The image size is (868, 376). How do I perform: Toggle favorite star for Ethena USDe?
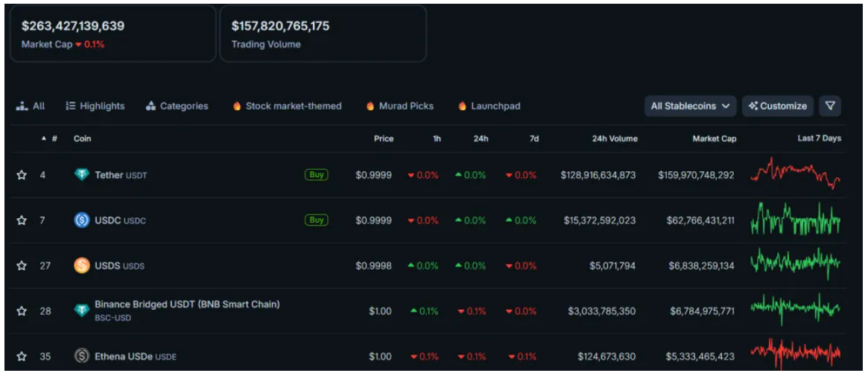[x=22, y=357]
